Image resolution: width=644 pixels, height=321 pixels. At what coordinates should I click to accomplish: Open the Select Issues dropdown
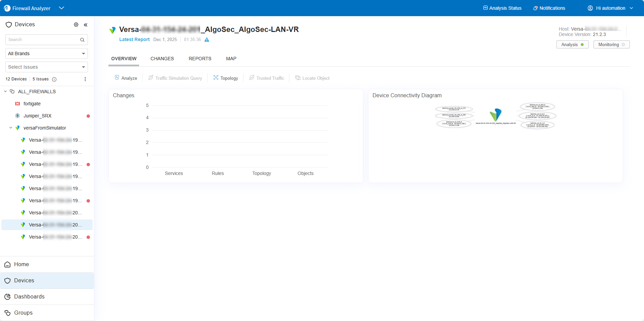46,67
